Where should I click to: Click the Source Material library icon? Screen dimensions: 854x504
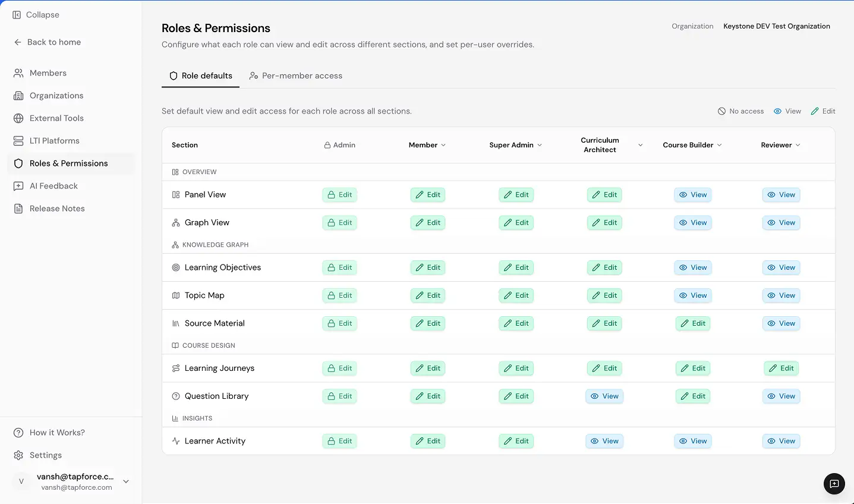pos(176,323)
